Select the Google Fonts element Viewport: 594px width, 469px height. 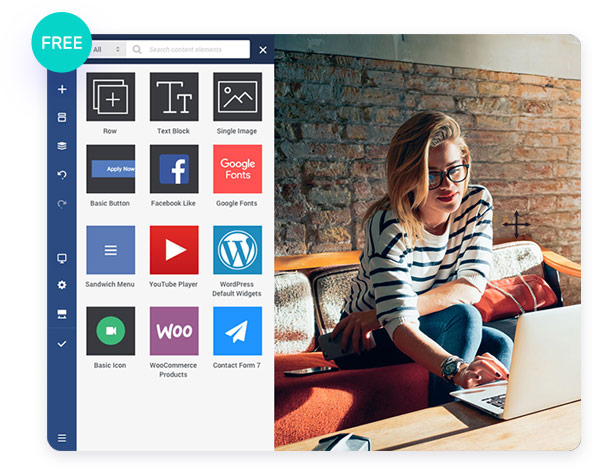point(237,176)
